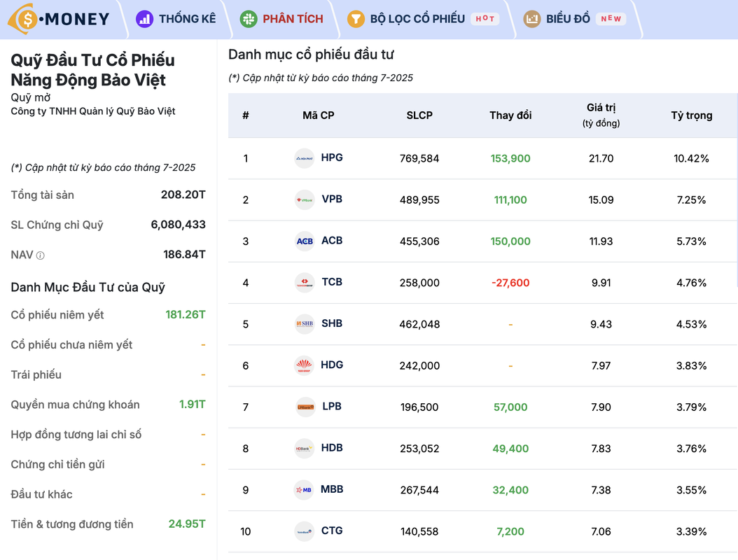Click the NAV value 186.84T
Screen dimensions: 738x560
coord(185,255)
